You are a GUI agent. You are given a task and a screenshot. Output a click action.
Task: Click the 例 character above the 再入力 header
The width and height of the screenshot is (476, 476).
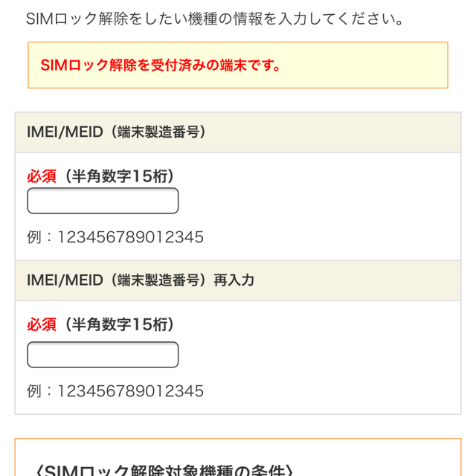[x=34, y=237]
